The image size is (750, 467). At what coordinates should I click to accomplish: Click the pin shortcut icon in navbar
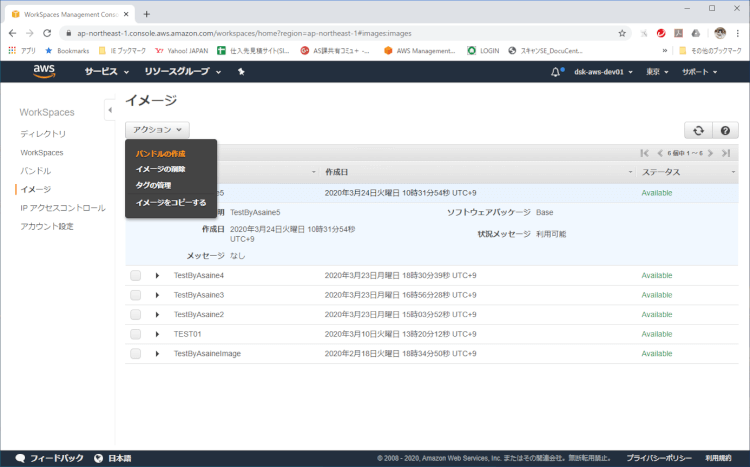pyautogui.click(x=241, y=72)
